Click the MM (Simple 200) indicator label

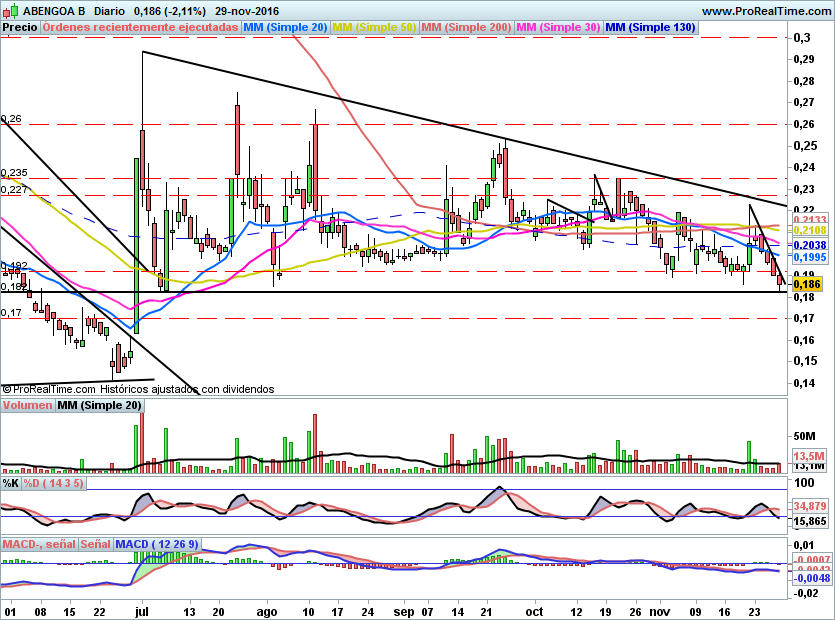(466, 27)
